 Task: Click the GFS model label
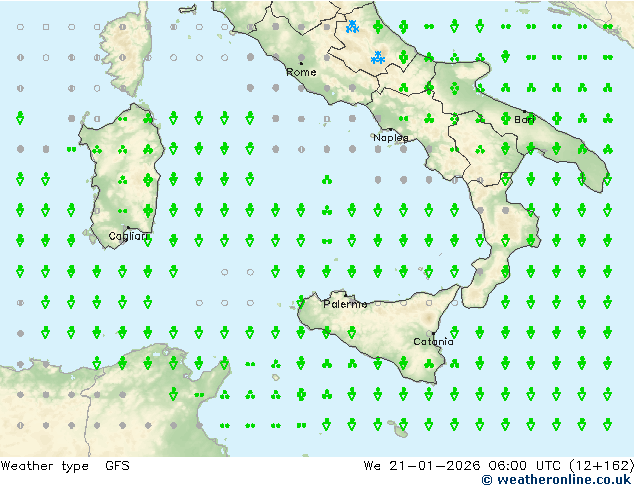pos(117,466)
